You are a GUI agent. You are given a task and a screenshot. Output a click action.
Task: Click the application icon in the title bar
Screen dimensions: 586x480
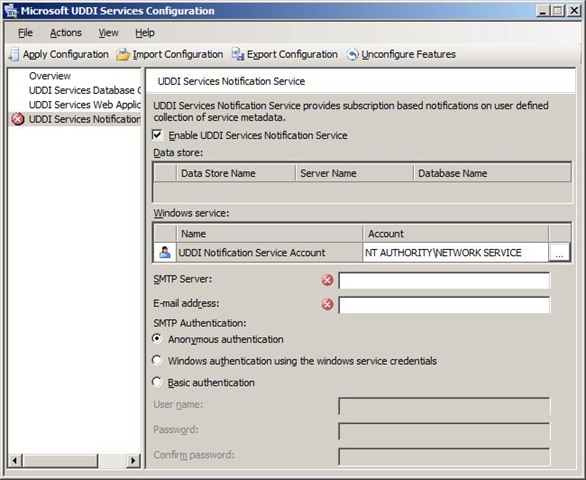point(10,11)
